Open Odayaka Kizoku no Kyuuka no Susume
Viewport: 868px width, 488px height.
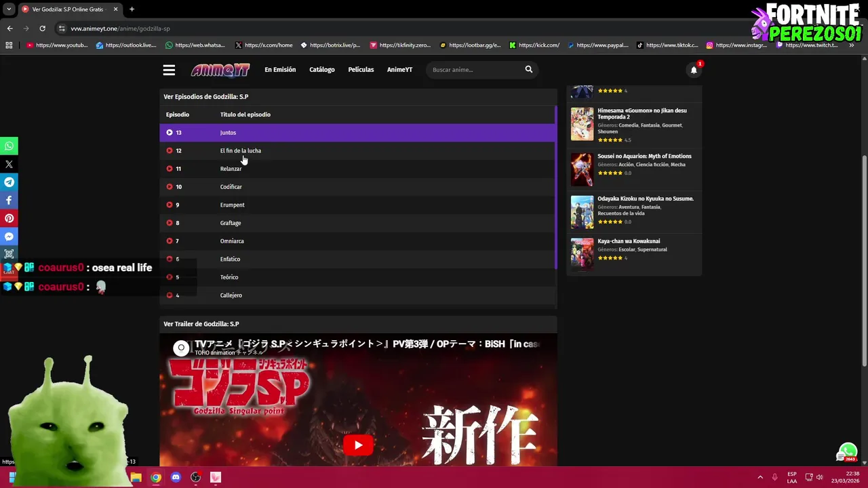pos(646,199)
